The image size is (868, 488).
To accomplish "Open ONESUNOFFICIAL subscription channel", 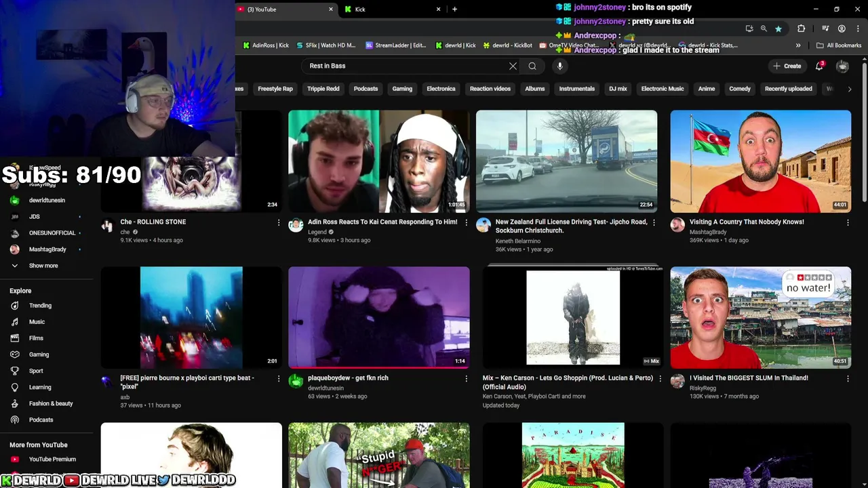I will pos(52,233).
